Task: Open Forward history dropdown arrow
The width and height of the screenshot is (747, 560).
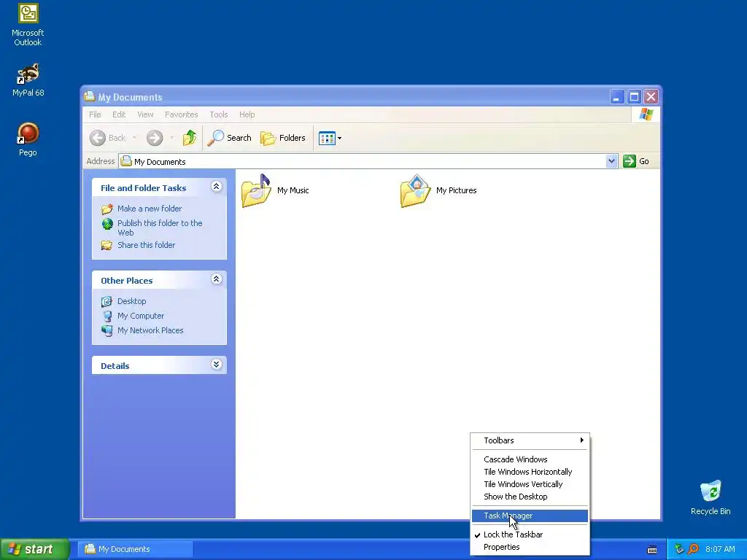Action: pyautogui.click(x=171, y=138)
